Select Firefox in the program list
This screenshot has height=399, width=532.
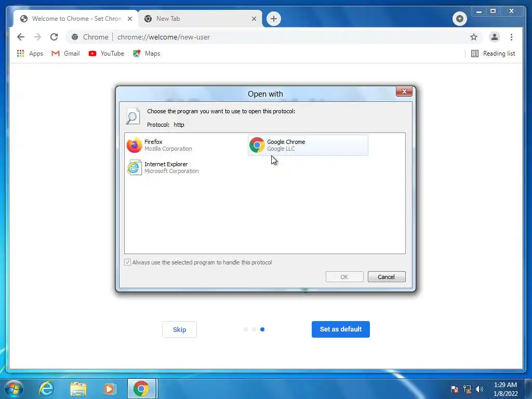click(x=185, y=145)
